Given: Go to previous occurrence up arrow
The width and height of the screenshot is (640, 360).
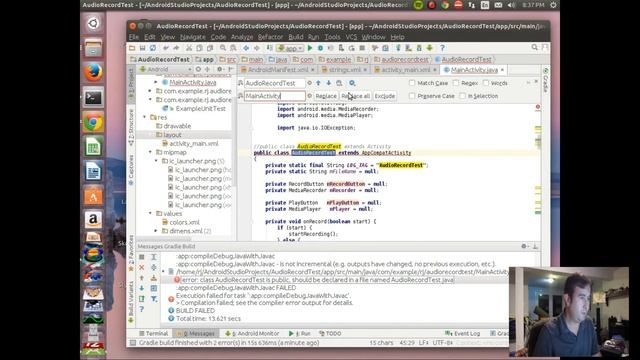Looking at the screenshot, I should click(x=318, y=83).
